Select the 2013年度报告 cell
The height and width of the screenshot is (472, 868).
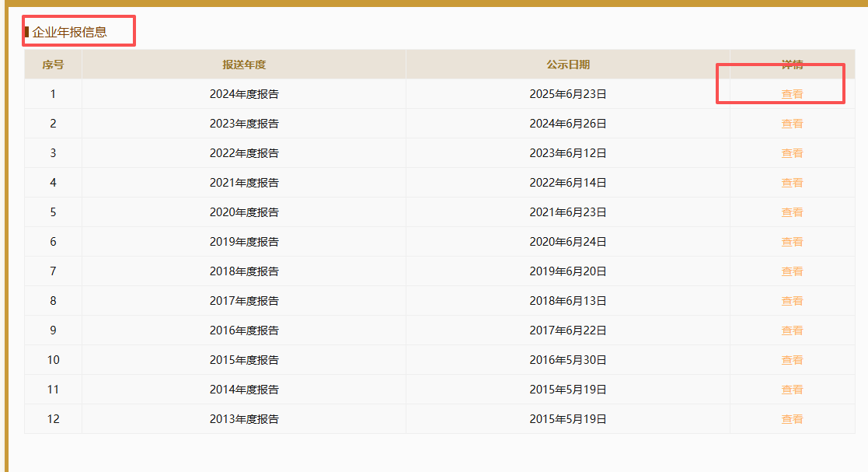(244, 419)
